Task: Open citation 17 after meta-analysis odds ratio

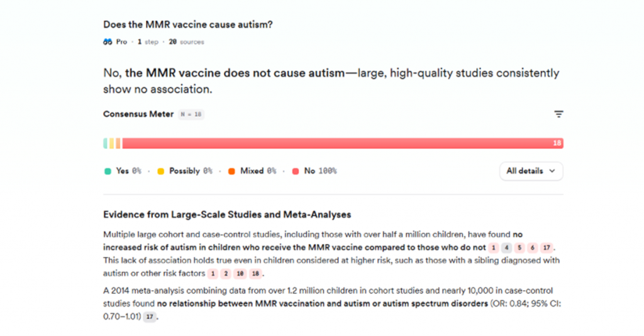Action: pos(150,317)
